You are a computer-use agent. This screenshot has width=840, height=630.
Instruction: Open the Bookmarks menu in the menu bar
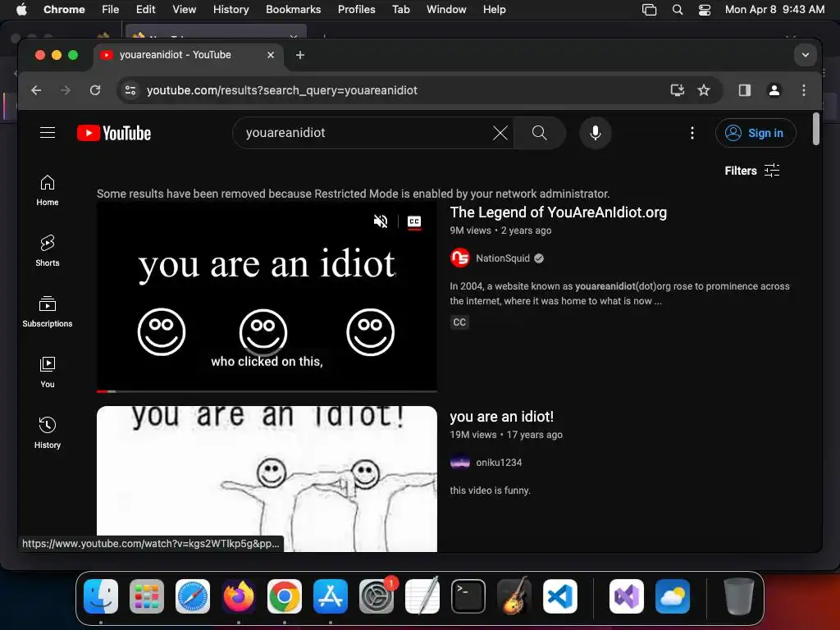point(293,9)
